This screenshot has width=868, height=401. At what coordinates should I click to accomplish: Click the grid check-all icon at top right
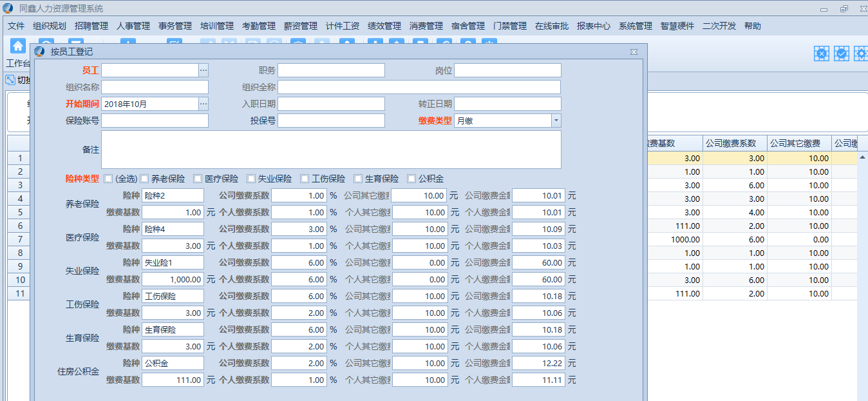(841, 54)
